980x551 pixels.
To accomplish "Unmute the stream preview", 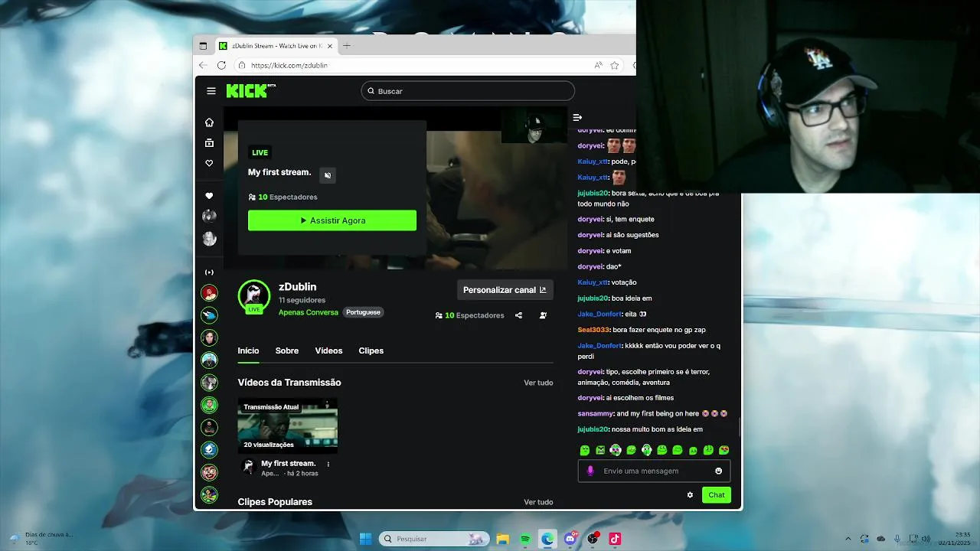I will click(x=328, y=175).
